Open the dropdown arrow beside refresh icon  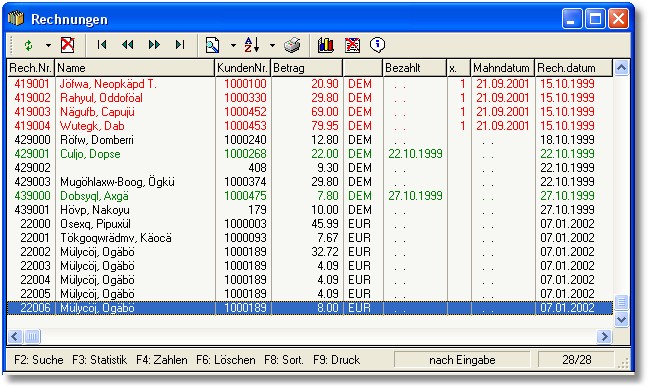48,45
